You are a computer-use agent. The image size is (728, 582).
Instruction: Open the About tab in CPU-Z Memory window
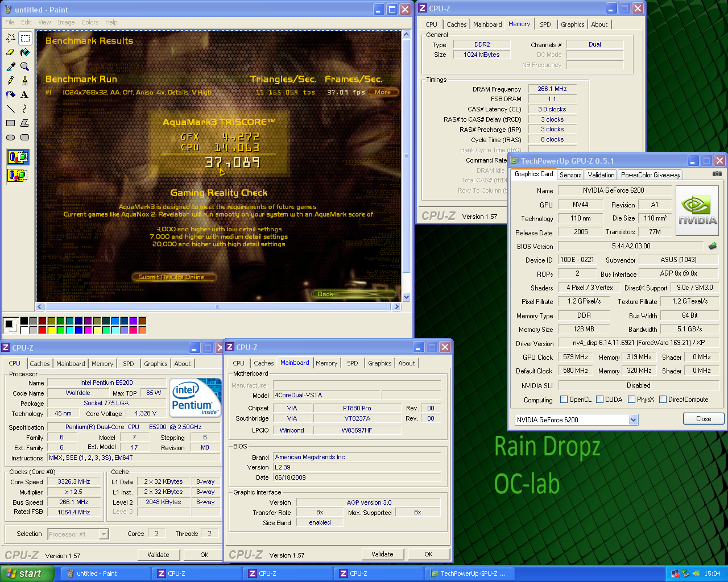point(599,24)
